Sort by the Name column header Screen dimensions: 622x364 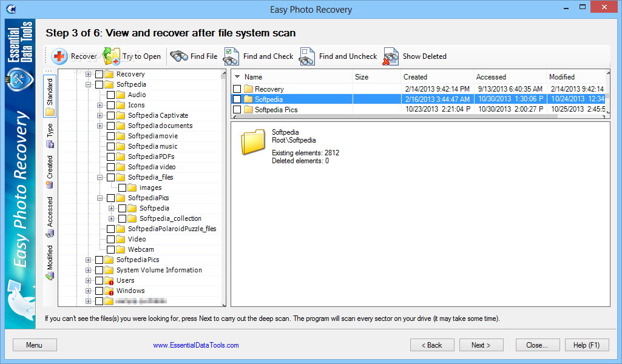(292, 77)
